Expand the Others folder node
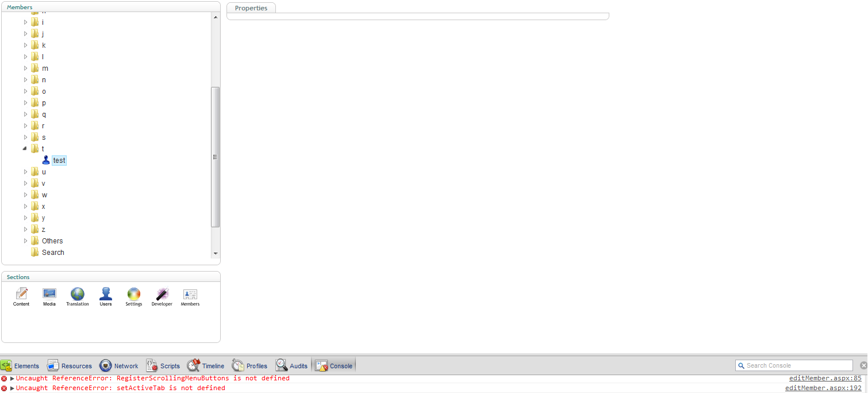This screenshot has height=393, width=868. (25, 241)
